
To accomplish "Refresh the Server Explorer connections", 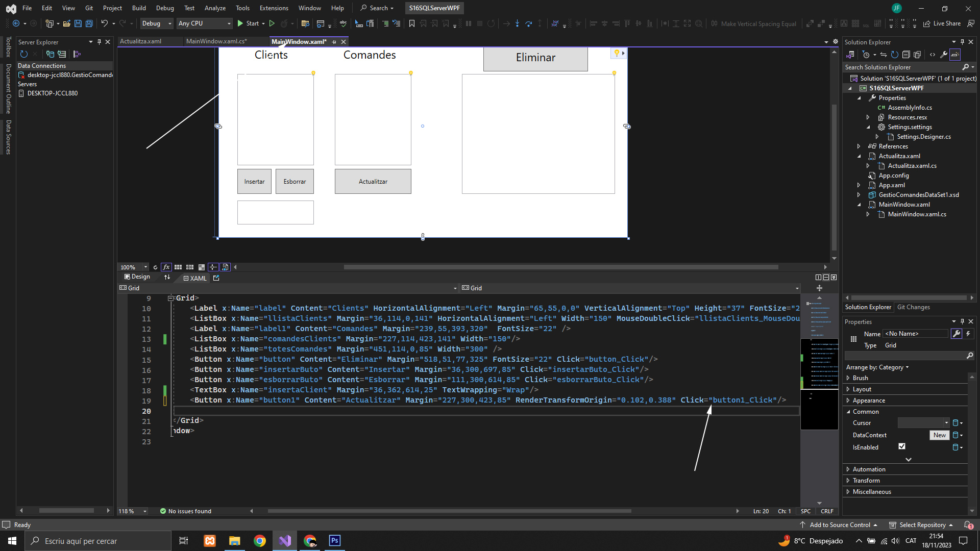I will tap(23, 54).
